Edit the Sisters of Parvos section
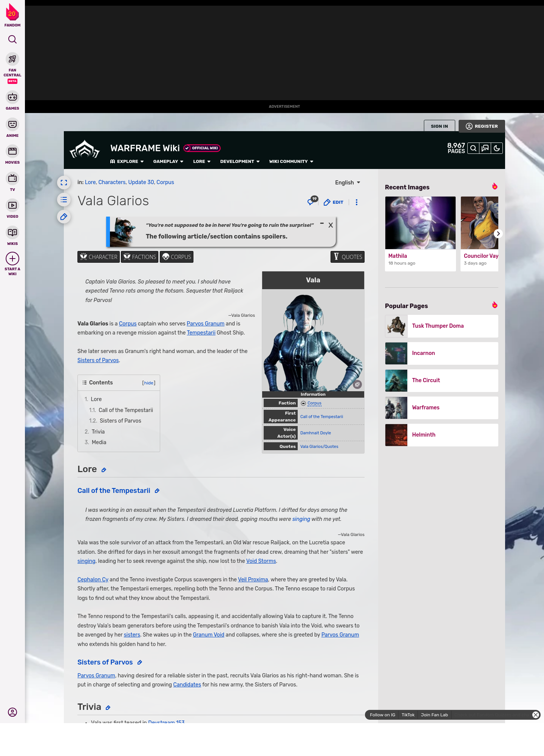Viewport: 544px width, 756px height. (x=140, y=662)
